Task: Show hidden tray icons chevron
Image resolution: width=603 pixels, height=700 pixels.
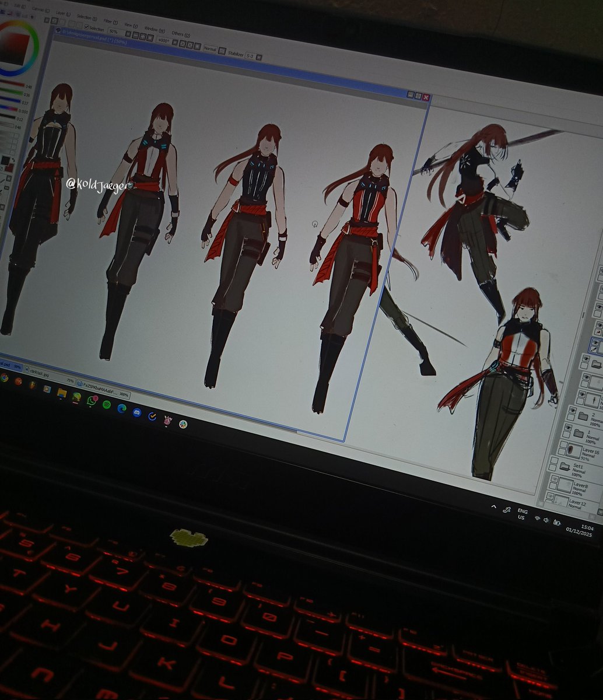Action: click(x=493, y=506)
